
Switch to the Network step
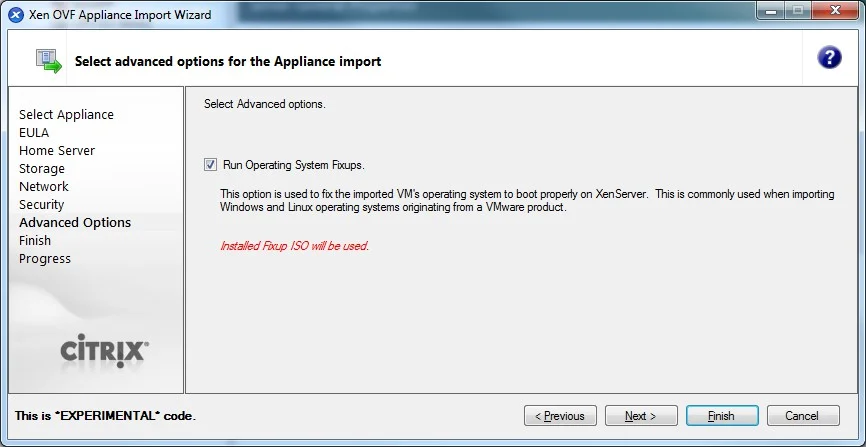(x=44, y=186)
